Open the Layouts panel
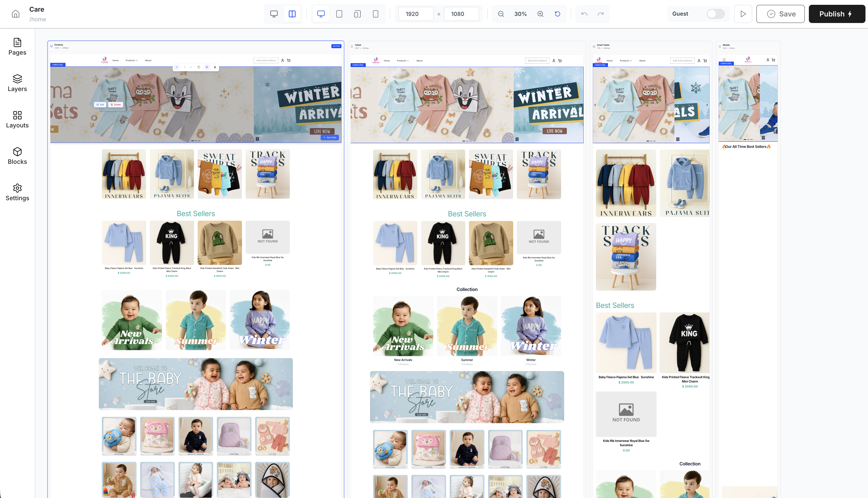This screenshot has width=868, height=498. 17,119
